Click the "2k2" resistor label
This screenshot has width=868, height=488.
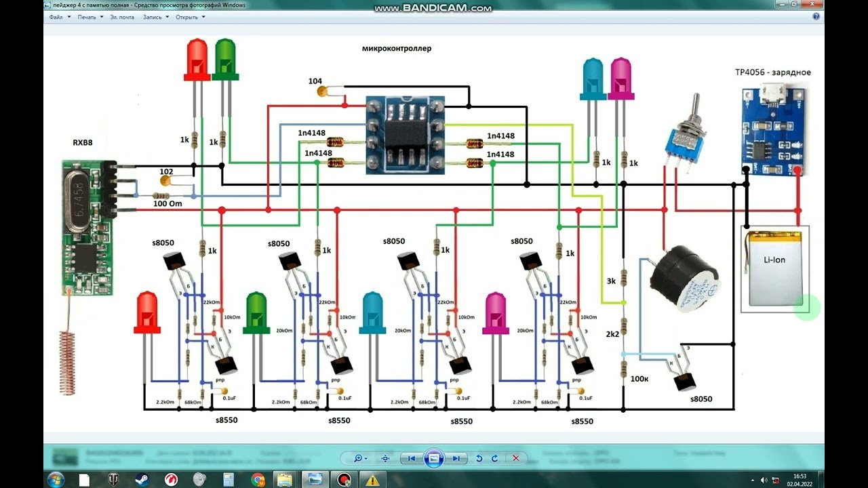(x=612, y=333)
